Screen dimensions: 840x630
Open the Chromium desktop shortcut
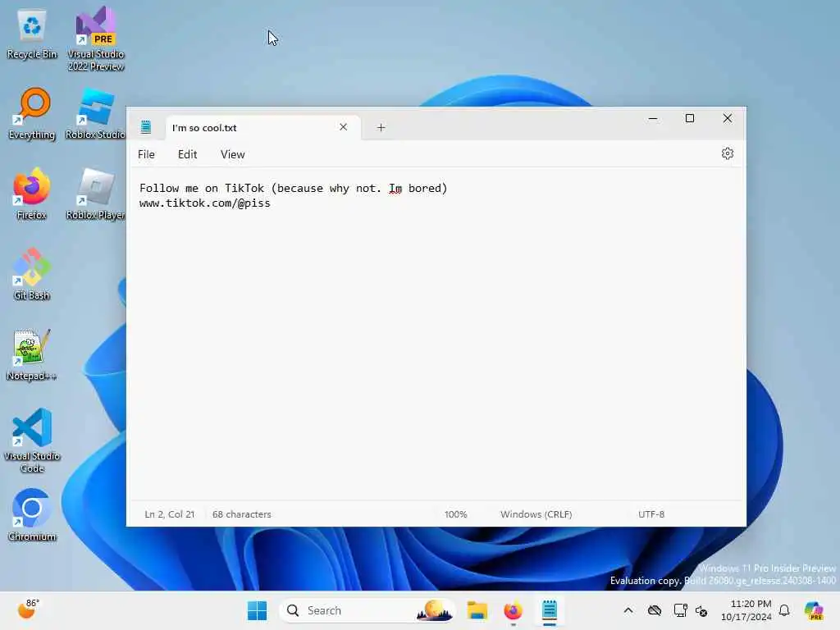click(x=32, y=516)
